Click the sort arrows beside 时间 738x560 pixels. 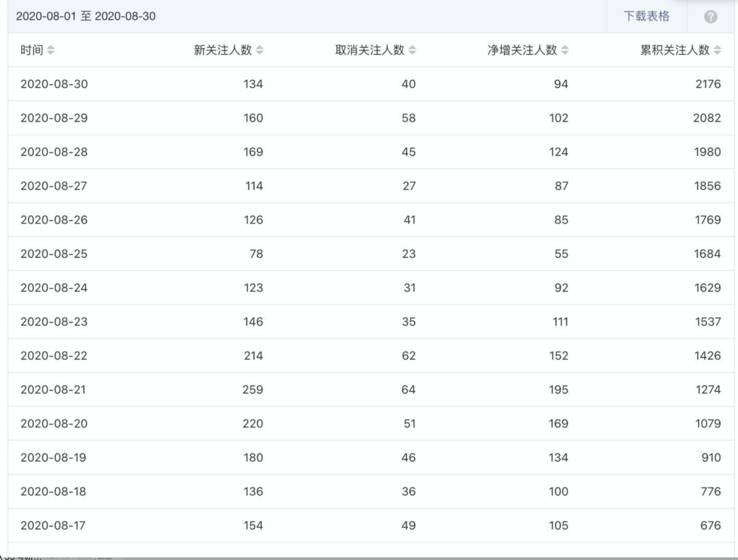(51, 51)
